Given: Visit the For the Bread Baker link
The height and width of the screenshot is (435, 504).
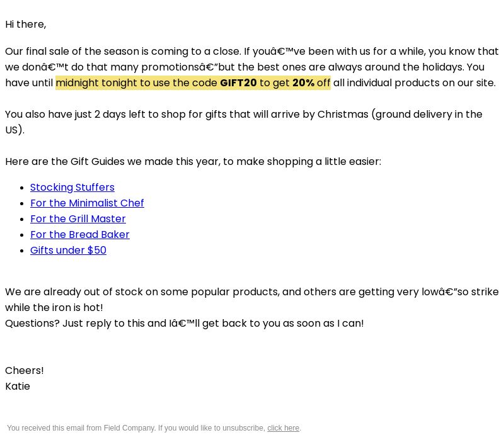Looking at the screenshot, I should (x=80, y=235).
